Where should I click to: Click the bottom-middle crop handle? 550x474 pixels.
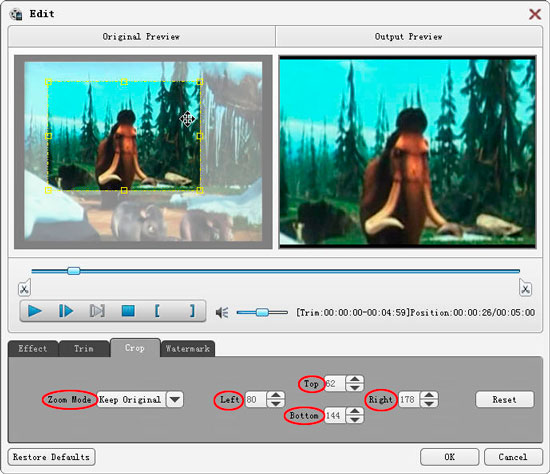[x=124, y=190]
